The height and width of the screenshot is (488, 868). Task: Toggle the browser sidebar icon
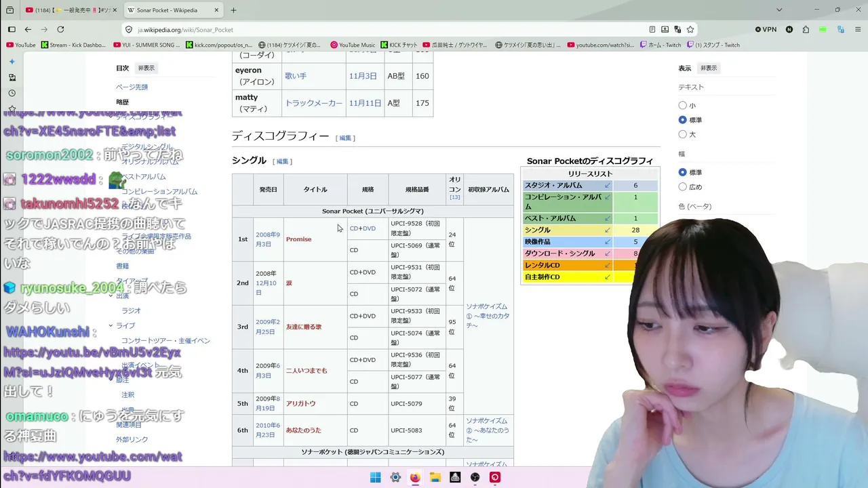click(12, 29)
